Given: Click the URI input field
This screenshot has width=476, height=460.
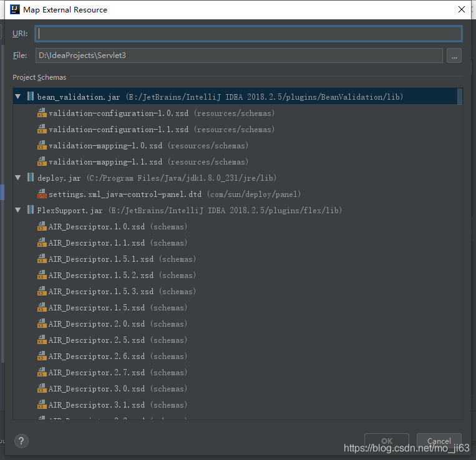Looking at the screenshot, I should (248, 34).
